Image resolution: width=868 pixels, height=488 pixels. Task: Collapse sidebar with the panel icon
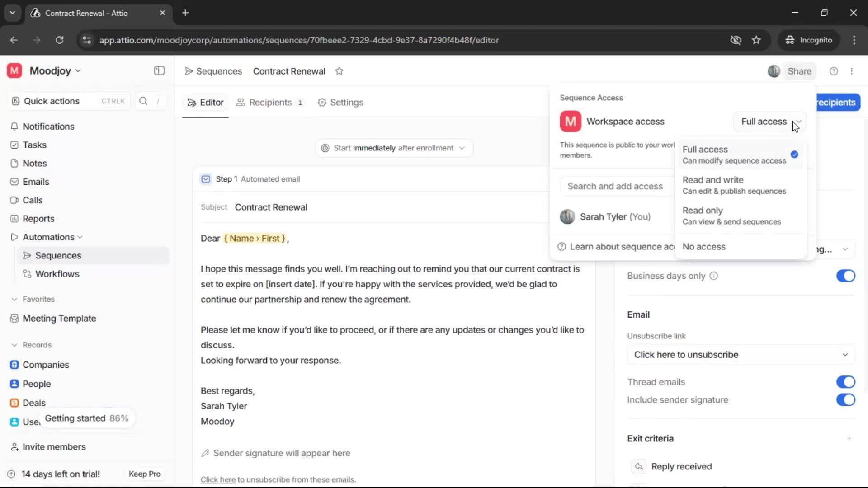(159, 71)
